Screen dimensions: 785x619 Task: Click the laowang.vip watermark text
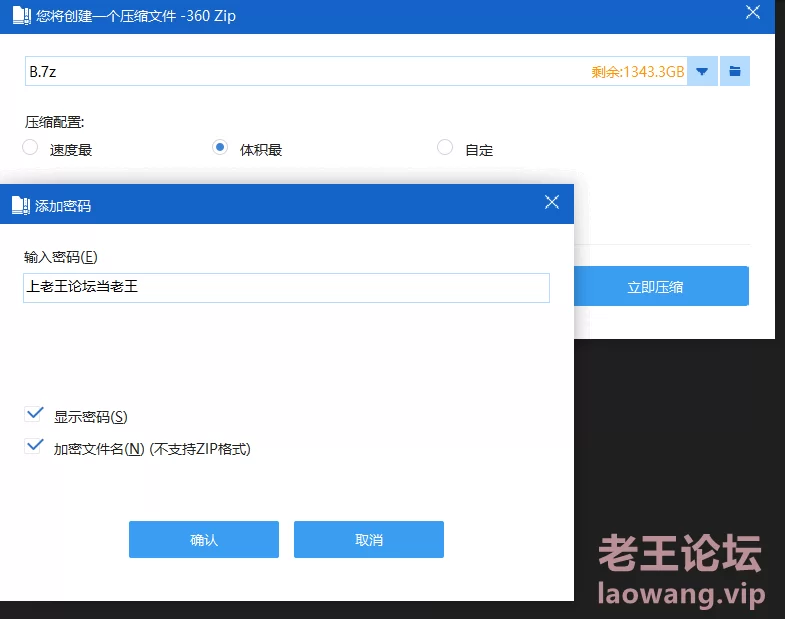click(680, 594)
